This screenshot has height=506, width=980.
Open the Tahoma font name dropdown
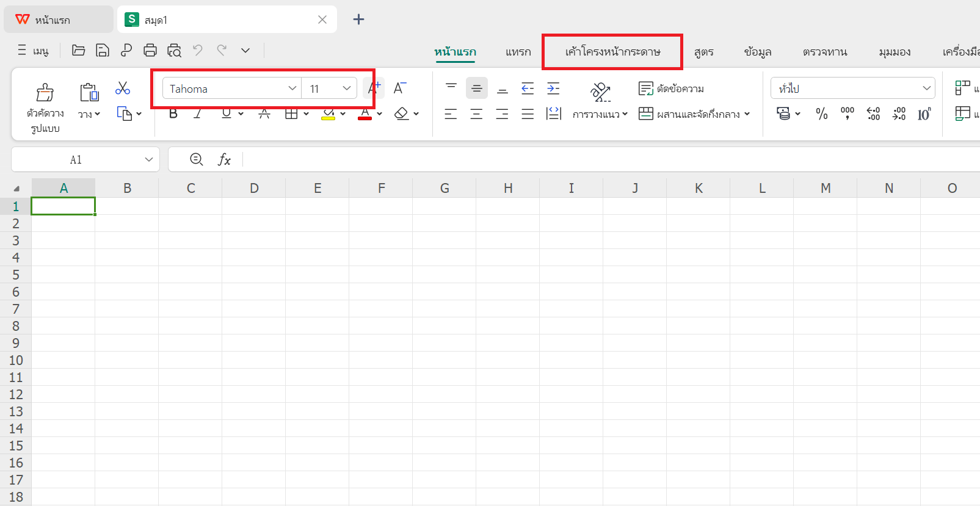pyautogui.click(x=292, y=89)
